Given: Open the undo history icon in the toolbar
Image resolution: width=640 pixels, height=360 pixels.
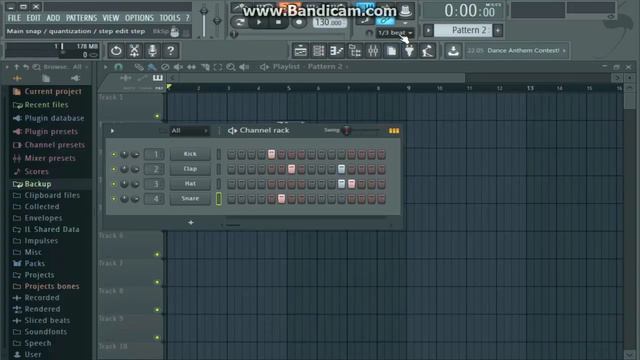Looking at the screenshot, I should pos(116,51).
